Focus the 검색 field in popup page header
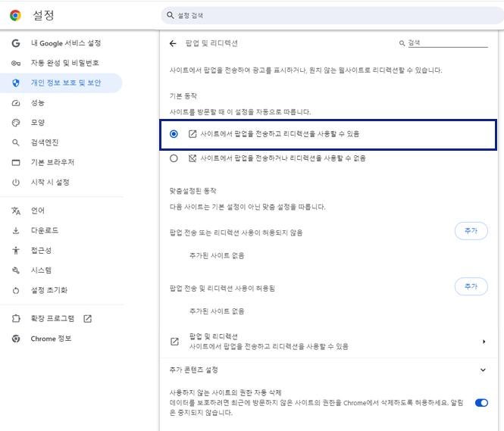Viewport: 504px width, 431px height. pos(448,43)
